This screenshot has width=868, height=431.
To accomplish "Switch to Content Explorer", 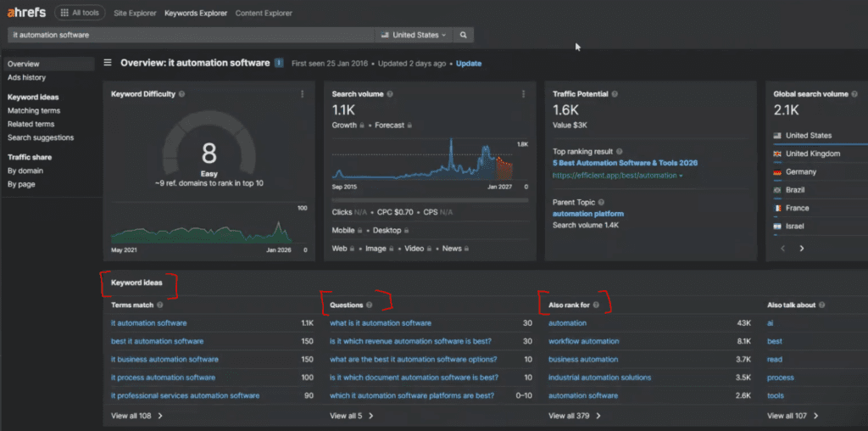I will pyautogui.click(x=264, y=13).
